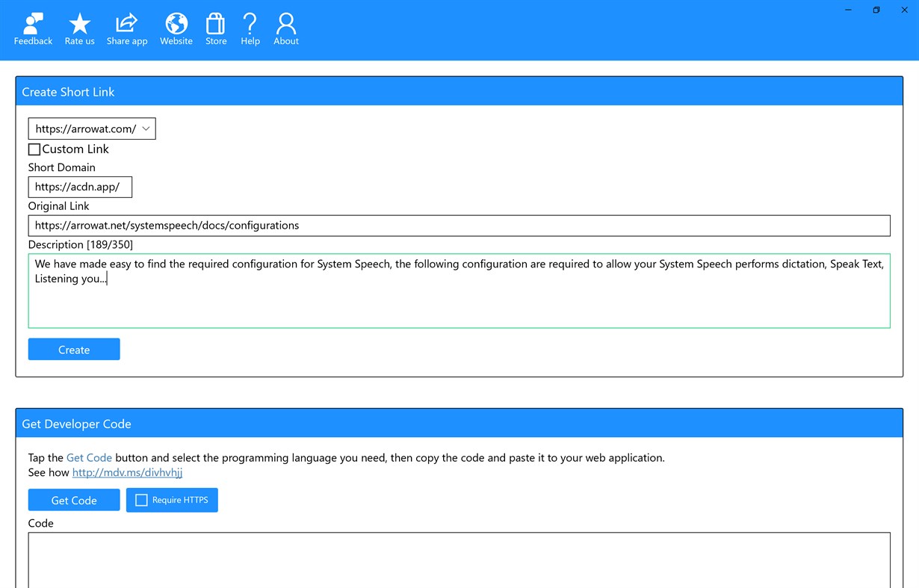
Task: Minimize the application window
Action: tap(849, 10)
